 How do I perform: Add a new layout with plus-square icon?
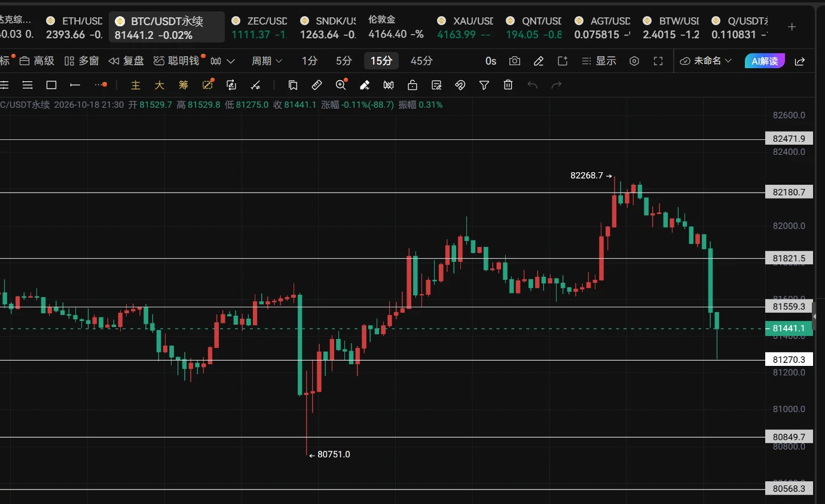563,61
